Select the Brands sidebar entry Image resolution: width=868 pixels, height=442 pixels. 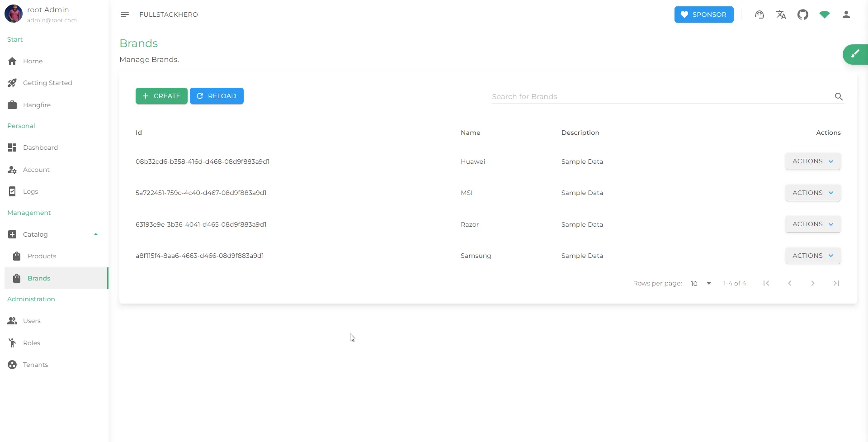coord(39,278)
